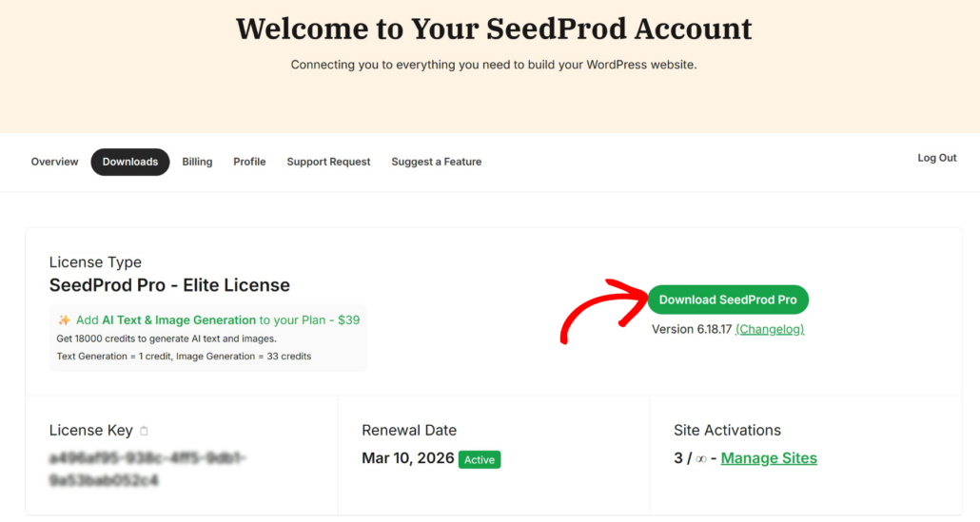Click the Version 6.18.17 label

pos(692,329)
